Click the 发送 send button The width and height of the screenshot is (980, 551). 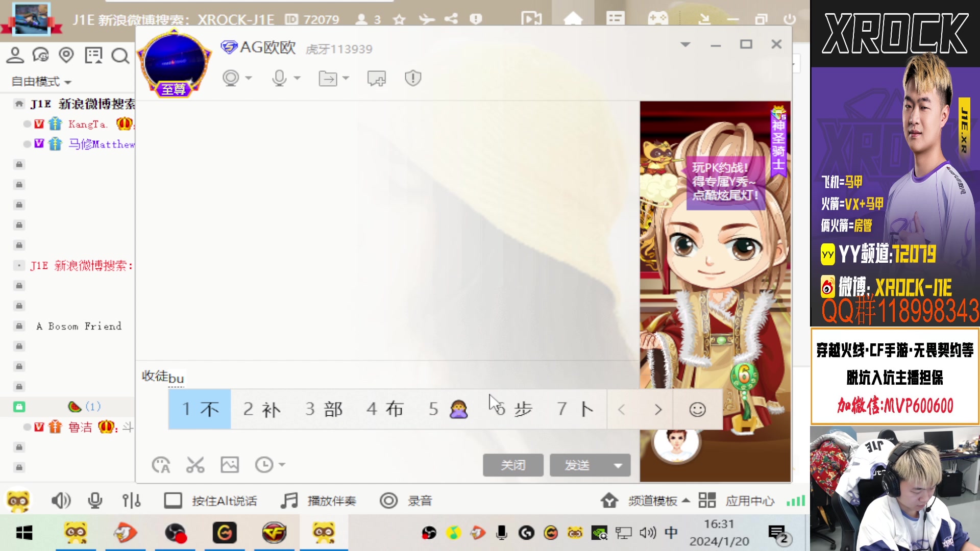click(578, 465)
